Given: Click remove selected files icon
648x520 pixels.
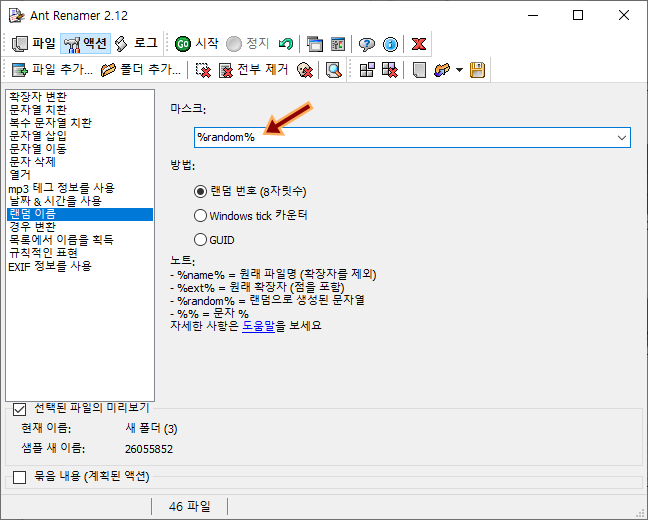Looking at the screenshot, I should [x=203, y=70].
